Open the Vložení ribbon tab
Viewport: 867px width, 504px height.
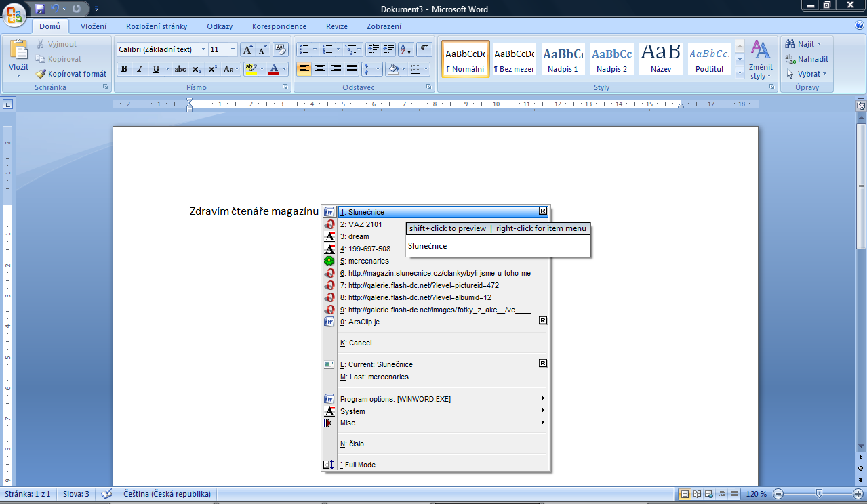pos(93,26)
